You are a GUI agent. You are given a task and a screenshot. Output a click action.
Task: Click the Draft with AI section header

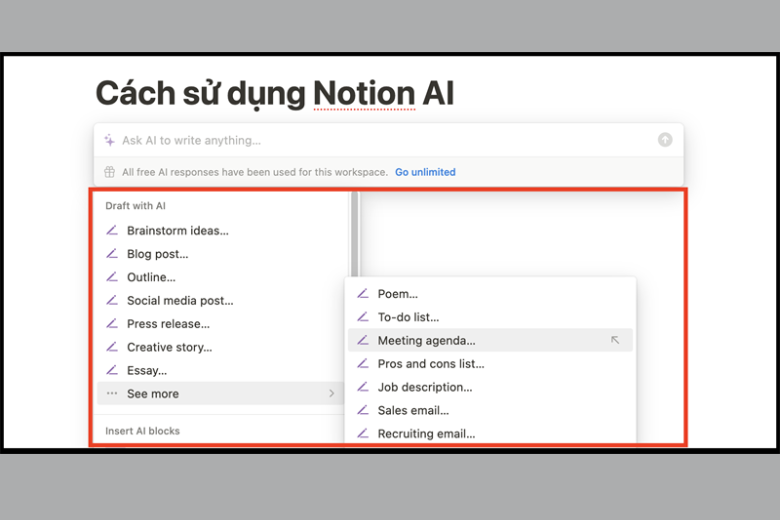135,206
